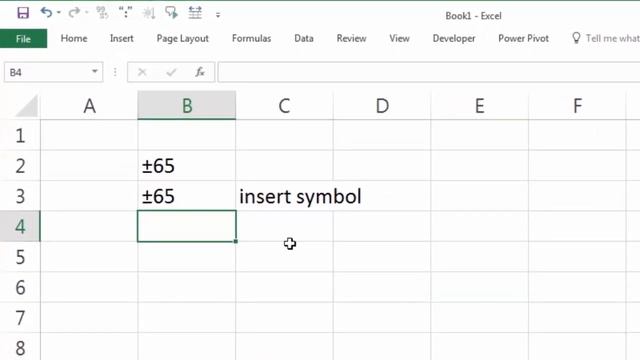Click the quotation-colon quick-access icon
This screenshot has width=640, height=360.
coord(125,13)
